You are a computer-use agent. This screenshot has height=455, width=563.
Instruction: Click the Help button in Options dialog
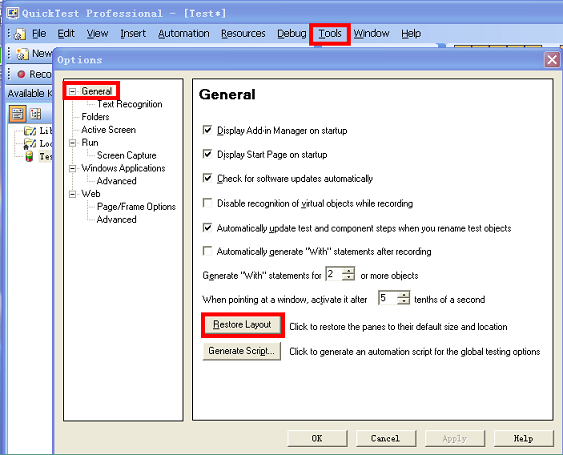click(524, 438)
